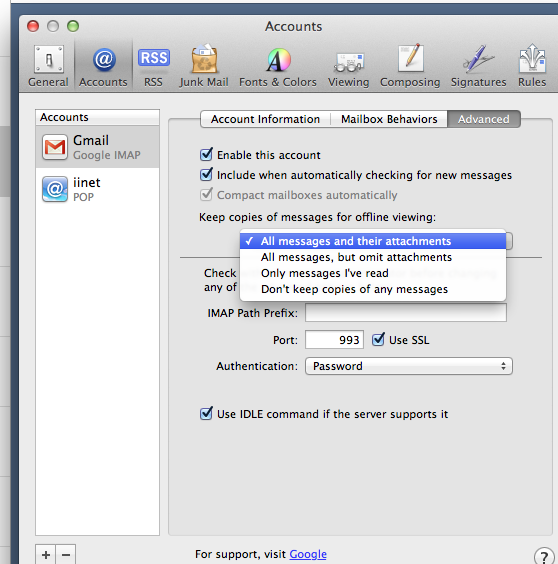Close the Accounts preferences window
Viewport: 558px width, 564px height.
33,26
